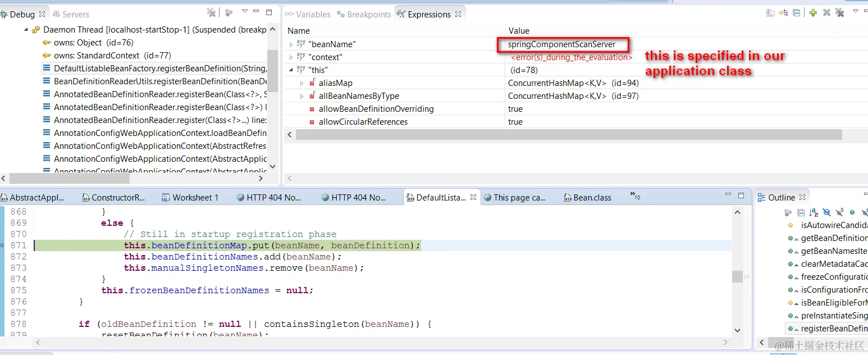Toggle Hide Non-Public Members green dot in Outline
Screen dimensions: 868x355
pos(852,212)
